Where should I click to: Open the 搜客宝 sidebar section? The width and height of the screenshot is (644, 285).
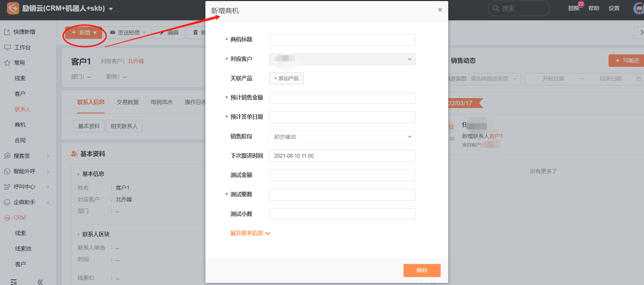click(21, 156)
